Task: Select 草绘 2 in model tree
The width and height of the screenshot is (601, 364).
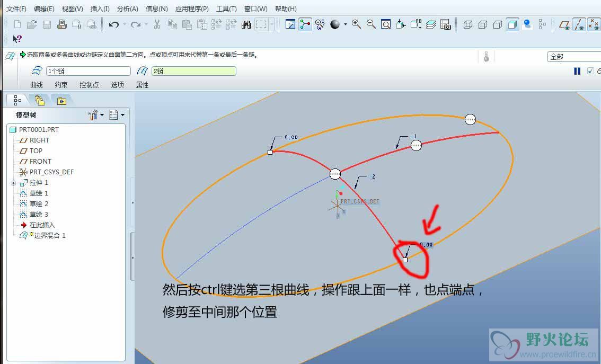Action: [x=34, y=203]
